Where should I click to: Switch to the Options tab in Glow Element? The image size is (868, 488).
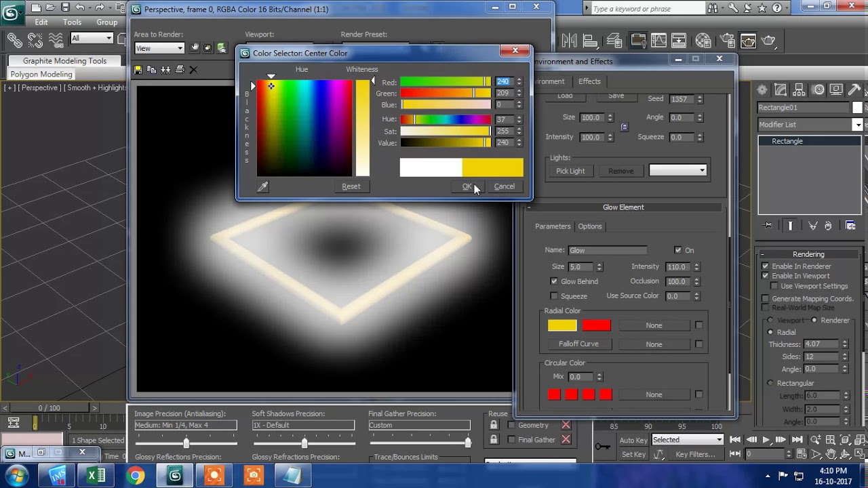point(589,226)
